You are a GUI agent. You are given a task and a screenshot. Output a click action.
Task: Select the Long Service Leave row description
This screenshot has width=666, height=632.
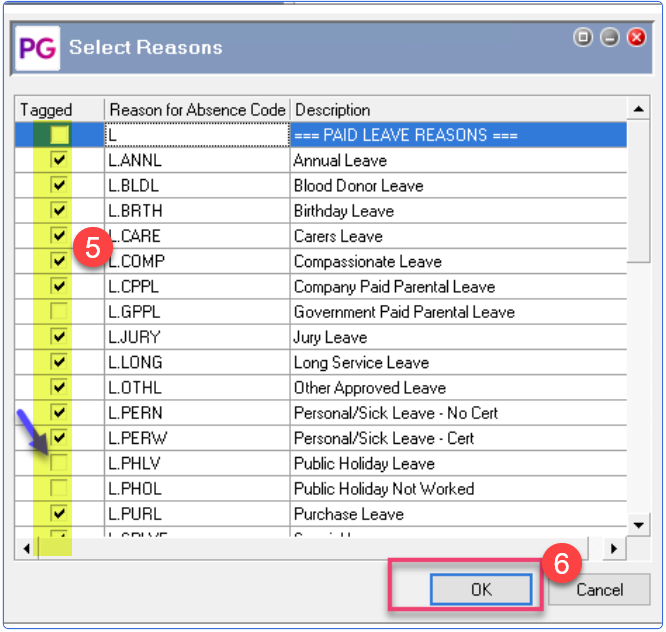point(361,363)
